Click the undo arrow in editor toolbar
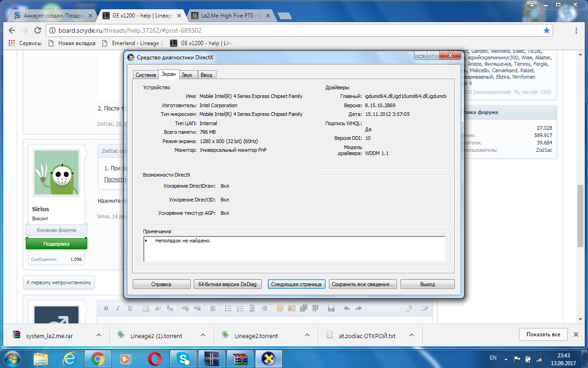This screenshot has height=368, width=588. click(x=347, y=309)
